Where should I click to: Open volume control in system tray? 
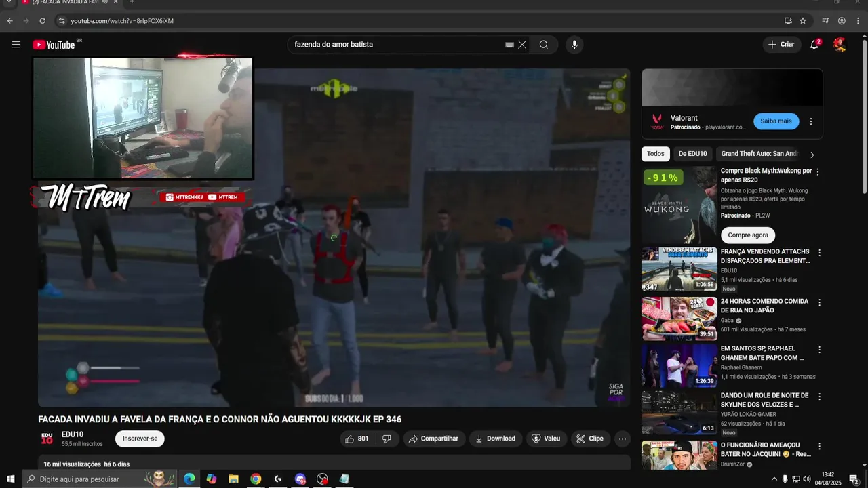(x=807, y=479)
